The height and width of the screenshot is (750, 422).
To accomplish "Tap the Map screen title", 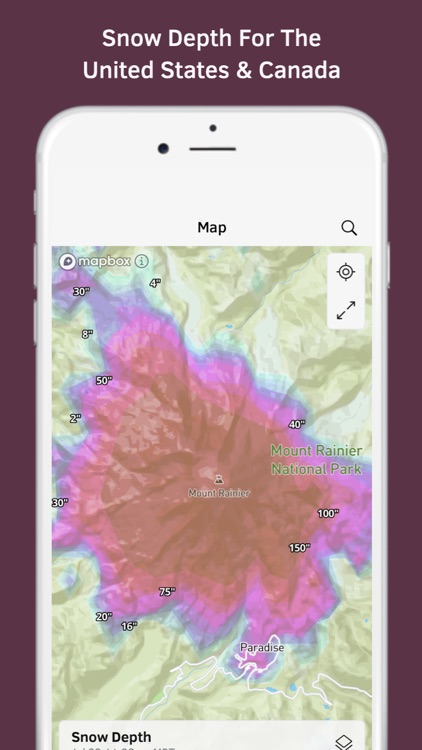I will 212,228.
